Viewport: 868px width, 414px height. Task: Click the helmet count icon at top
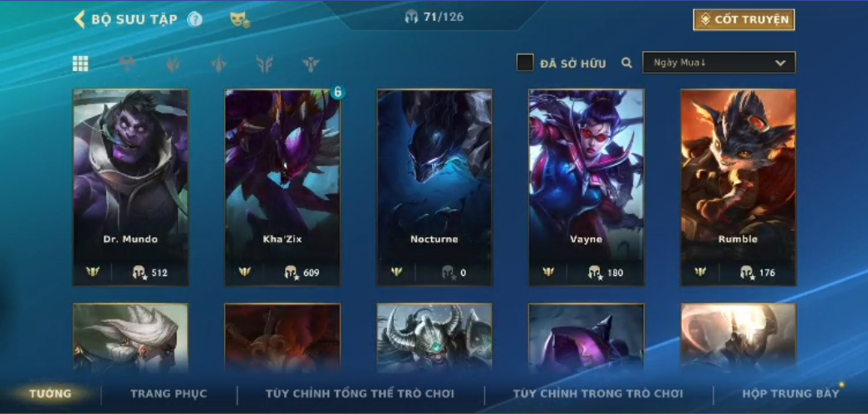tap(411, 17)
